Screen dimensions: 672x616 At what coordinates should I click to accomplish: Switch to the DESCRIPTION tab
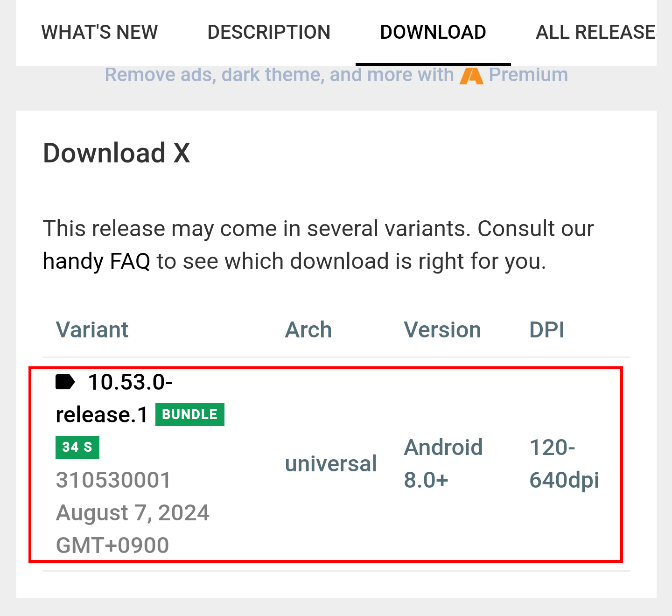pyautogui.click(x=269, y=32)
